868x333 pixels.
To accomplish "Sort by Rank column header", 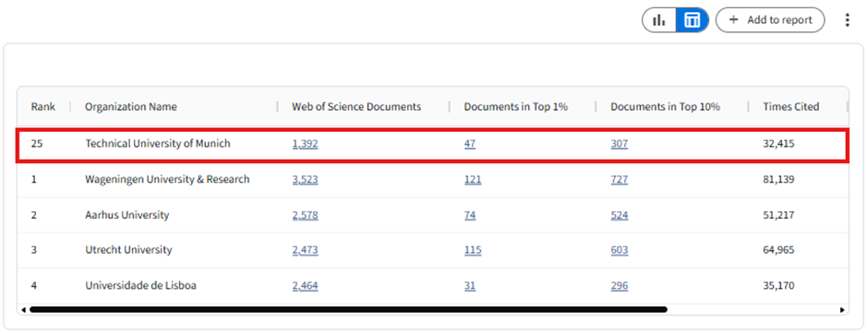I will click(x=43, y=107).
